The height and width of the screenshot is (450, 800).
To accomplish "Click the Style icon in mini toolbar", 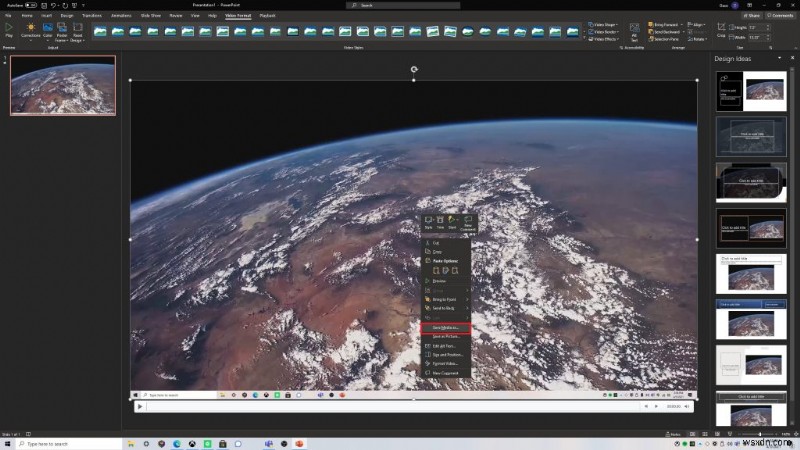I will pyautogui.click(x=429, y=222).
